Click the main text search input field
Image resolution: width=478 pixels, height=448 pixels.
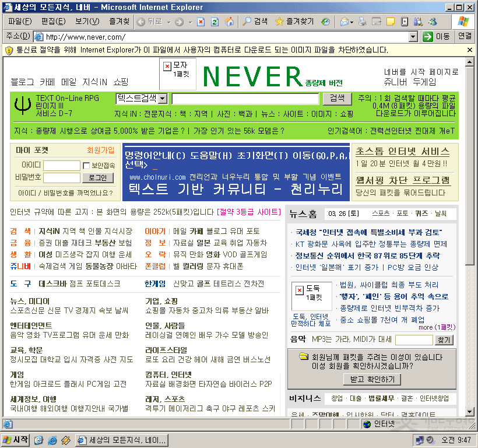click(x=245, y=99)
